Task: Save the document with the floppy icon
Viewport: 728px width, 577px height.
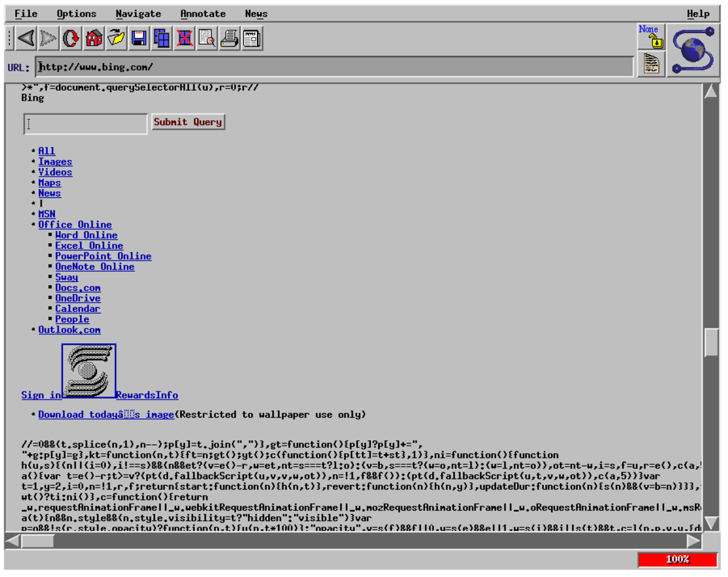Action: pyautogui.click(x=139, y=38)
